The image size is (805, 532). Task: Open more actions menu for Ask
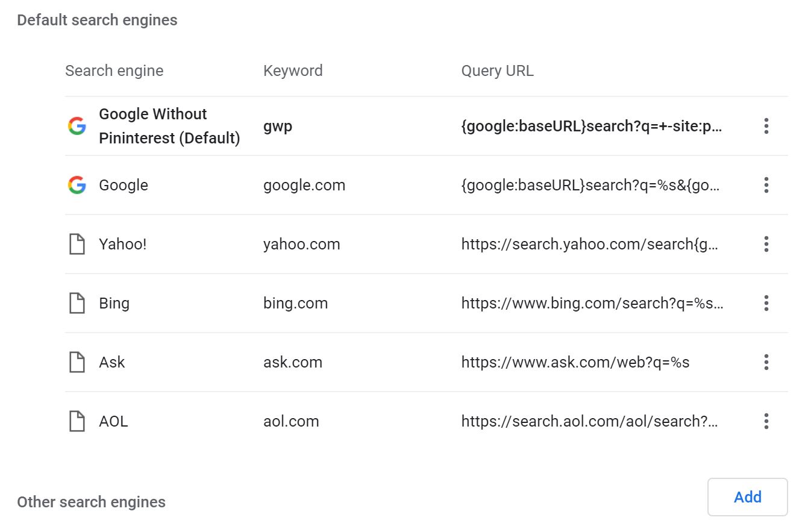coord(766,362)
